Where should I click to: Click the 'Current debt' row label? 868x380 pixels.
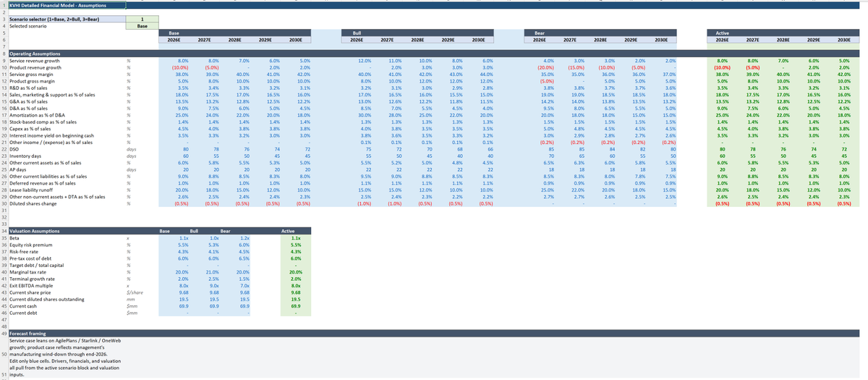click(x=22, y=311)
